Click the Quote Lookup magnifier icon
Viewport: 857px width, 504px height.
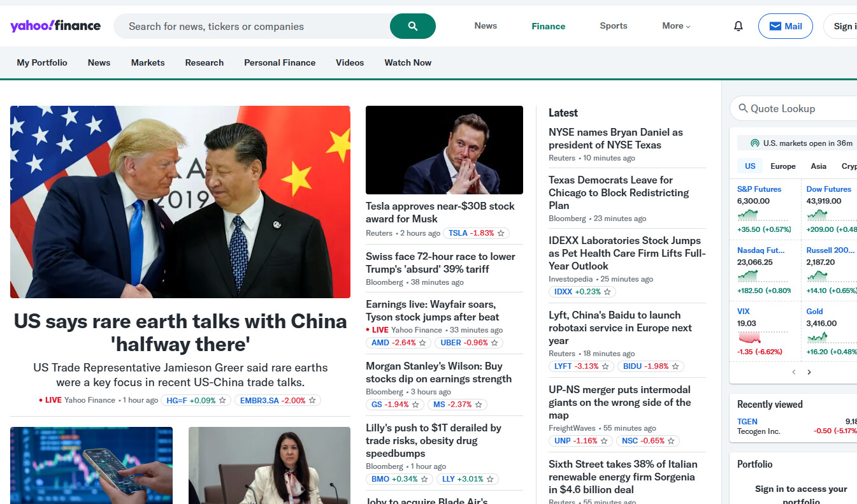[x=743, y=108]
